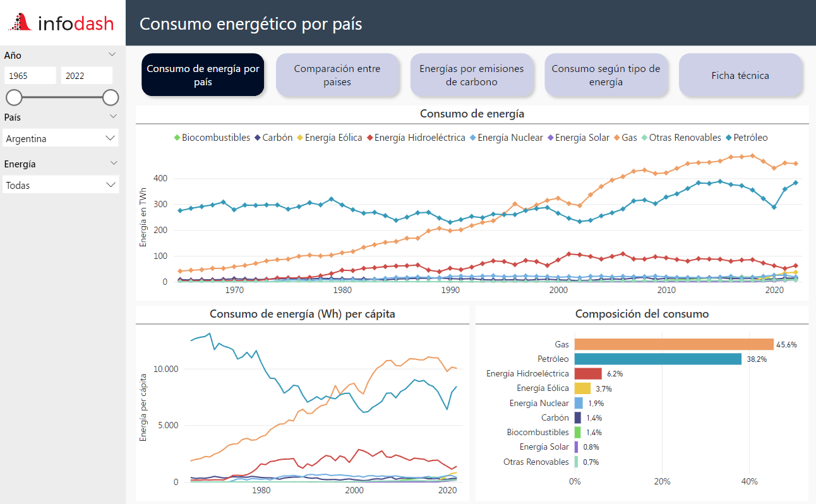The height and width of the screenshot is (504, 816).
Task: Select Biocombustibles legend marker
Action: pyautogui.click(x=177, y=138)
